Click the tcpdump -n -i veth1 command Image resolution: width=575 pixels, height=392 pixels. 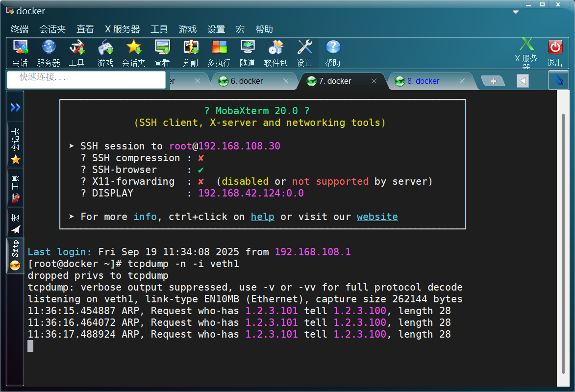coord(183,264)
